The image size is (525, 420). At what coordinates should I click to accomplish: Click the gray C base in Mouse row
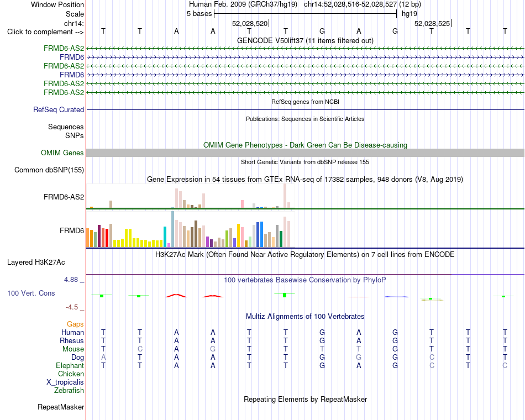(140, 349)
